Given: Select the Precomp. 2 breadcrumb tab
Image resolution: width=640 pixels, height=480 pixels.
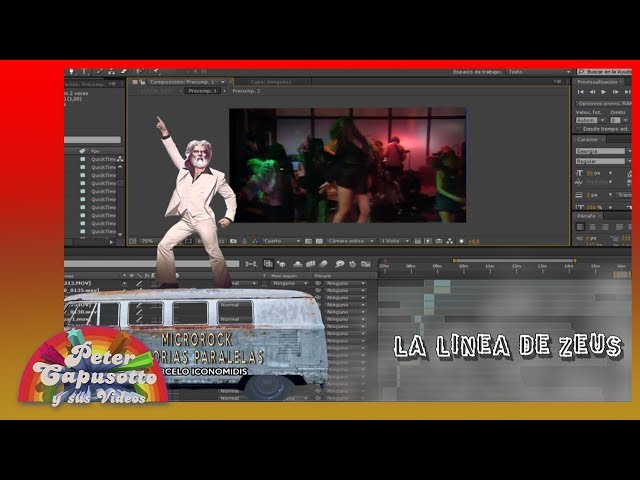Looking at the screenshot, I should (246, 91).
